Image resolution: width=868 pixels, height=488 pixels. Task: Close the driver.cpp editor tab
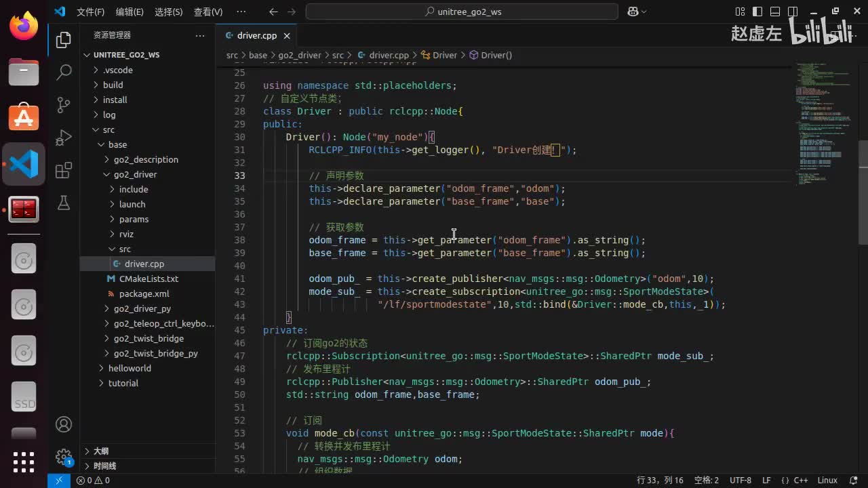(x=287, y=36)
